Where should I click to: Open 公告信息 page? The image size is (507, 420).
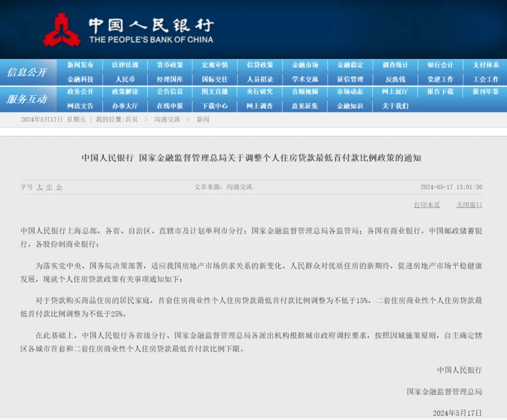[x=170, y=92]
